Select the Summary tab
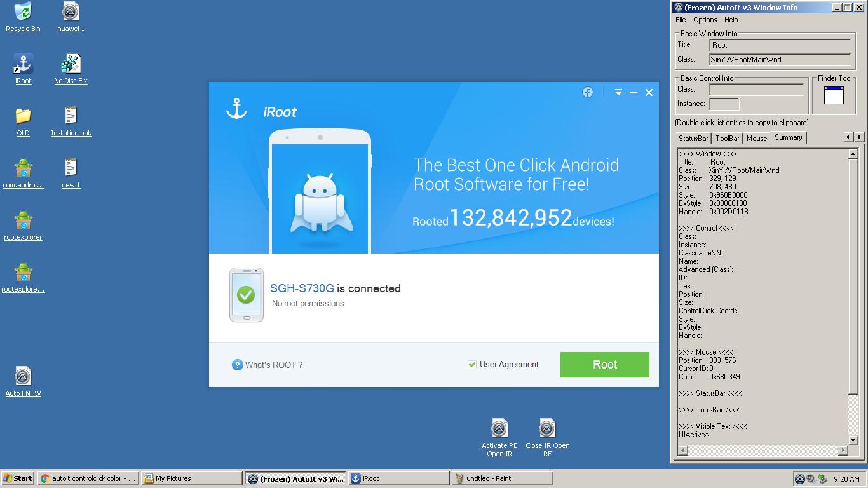This screenshot has height=488, width=868. [x=789, y=137]
